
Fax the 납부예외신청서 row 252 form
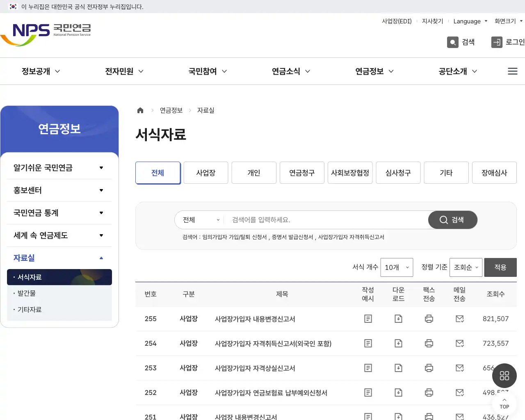click(429, 393)
